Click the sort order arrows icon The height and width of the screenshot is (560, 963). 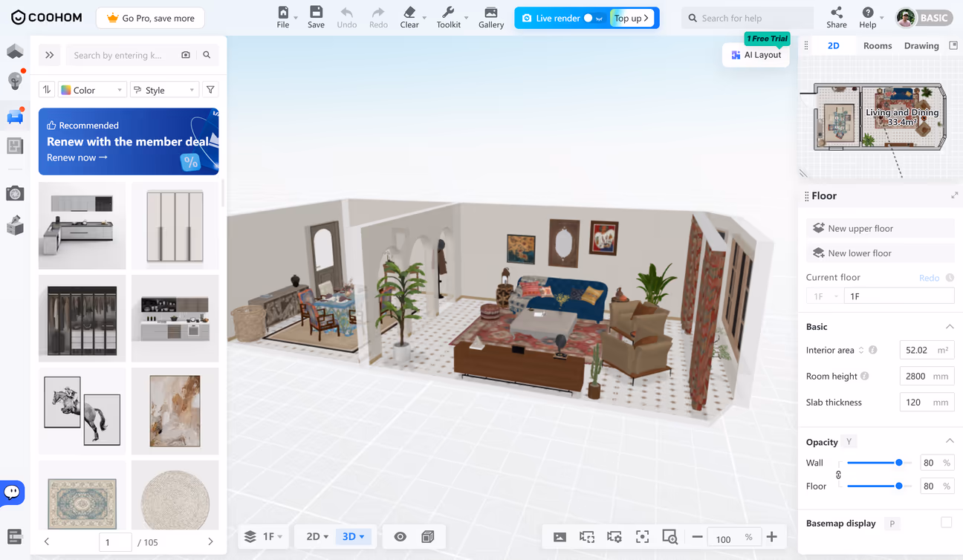47,90
